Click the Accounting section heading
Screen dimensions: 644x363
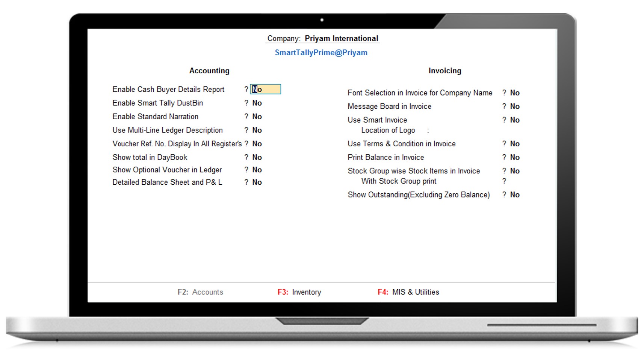tap(209, 71)
